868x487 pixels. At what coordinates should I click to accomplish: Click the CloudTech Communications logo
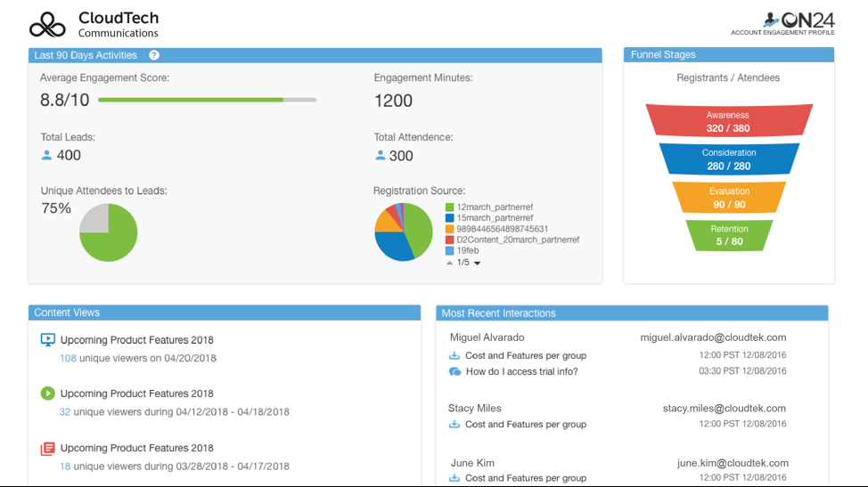pos(94,25)
